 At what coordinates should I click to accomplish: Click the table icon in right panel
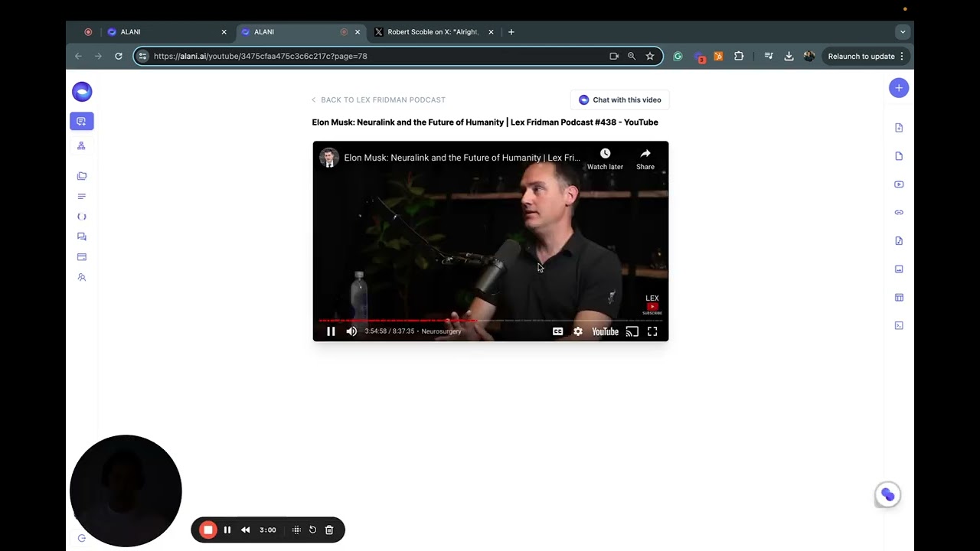pos(899,298)
